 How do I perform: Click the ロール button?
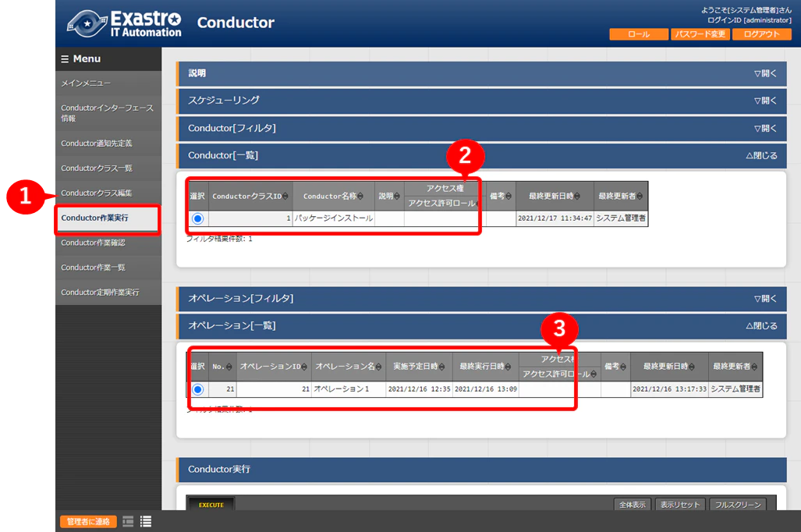[x=639, y=34]
